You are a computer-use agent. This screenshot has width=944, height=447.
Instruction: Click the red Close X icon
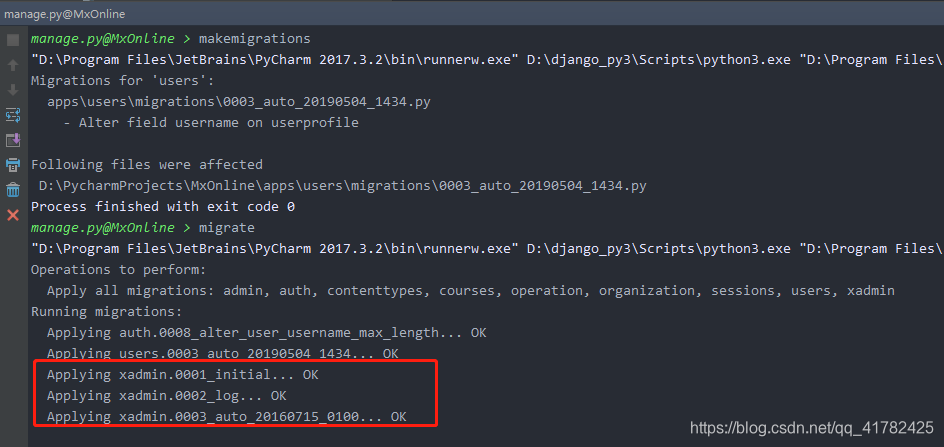tap(13, 215)
